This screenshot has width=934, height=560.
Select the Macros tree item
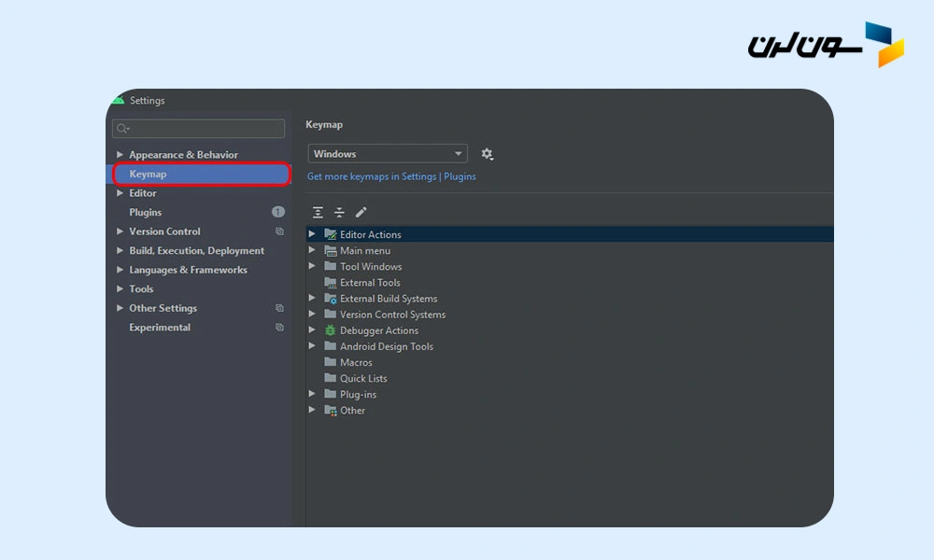click(x=356, y=362)
